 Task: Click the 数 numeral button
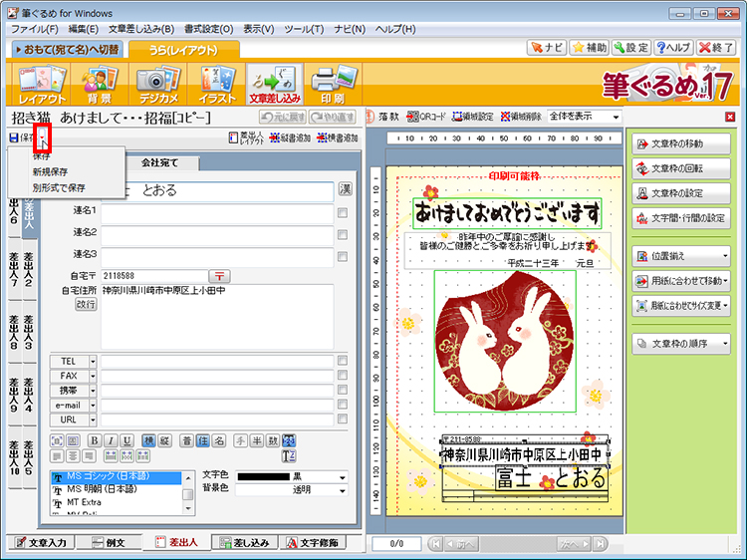pos(273,440)
